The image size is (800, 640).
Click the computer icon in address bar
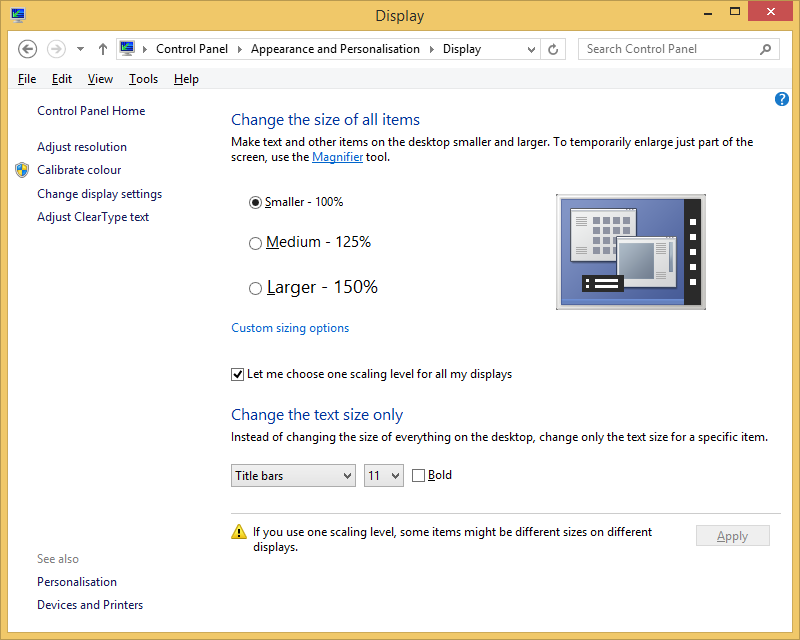pyautogui.click(x=127, y=48)
